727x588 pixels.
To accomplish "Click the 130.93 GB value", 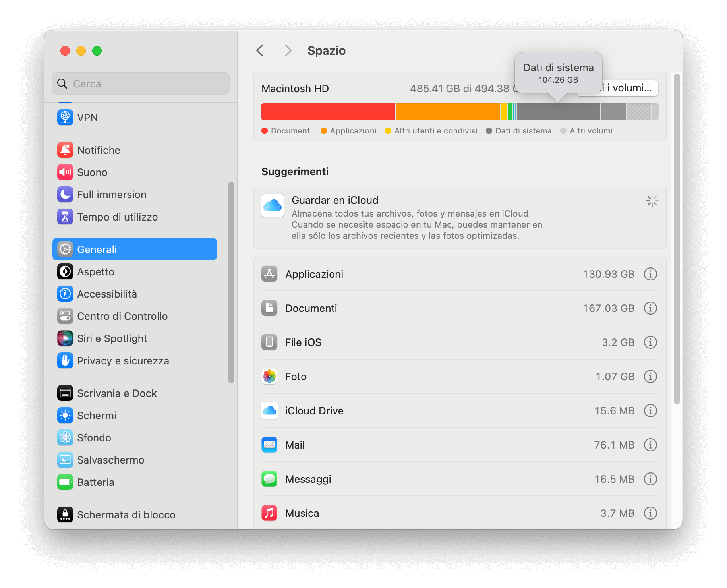I will pos(608,274).
